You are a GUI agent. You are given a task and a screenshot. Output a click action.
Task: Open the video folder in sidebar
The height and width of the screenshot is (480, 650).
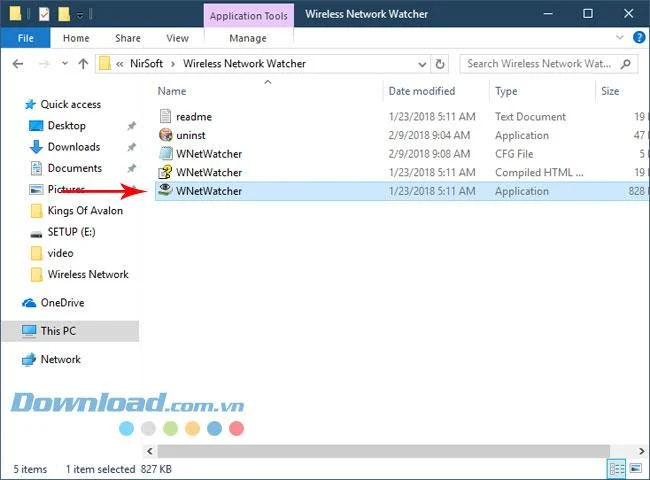pyautogui.click(x=60, y=253)
